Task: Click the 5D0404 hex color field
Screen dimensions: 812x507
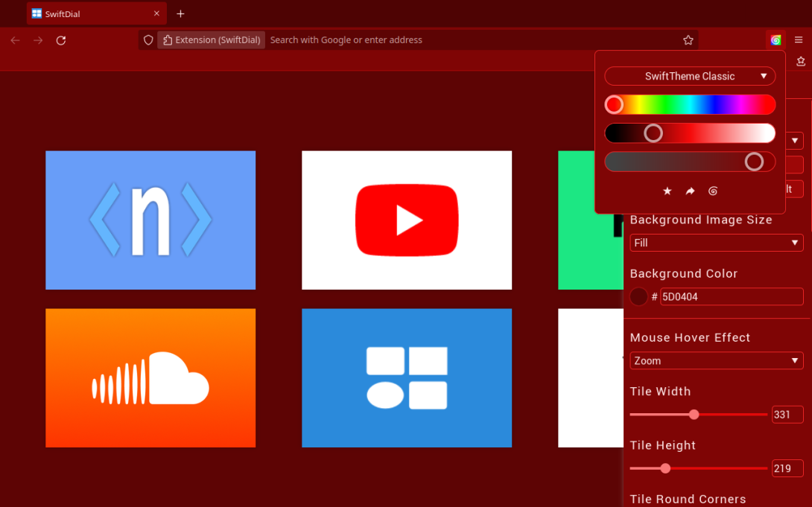Action: pyautogui.click(x=732, y=296)
